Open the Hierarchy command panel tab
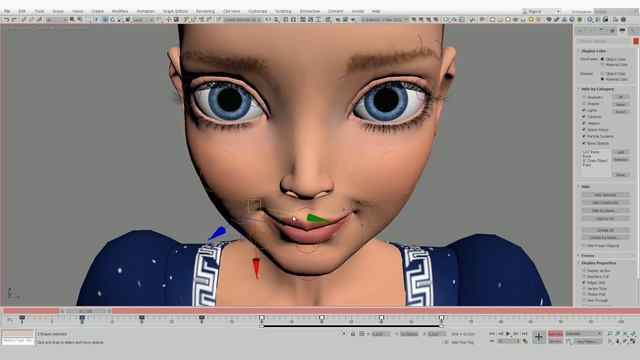640x360 pixels. [x=601, y=31]
